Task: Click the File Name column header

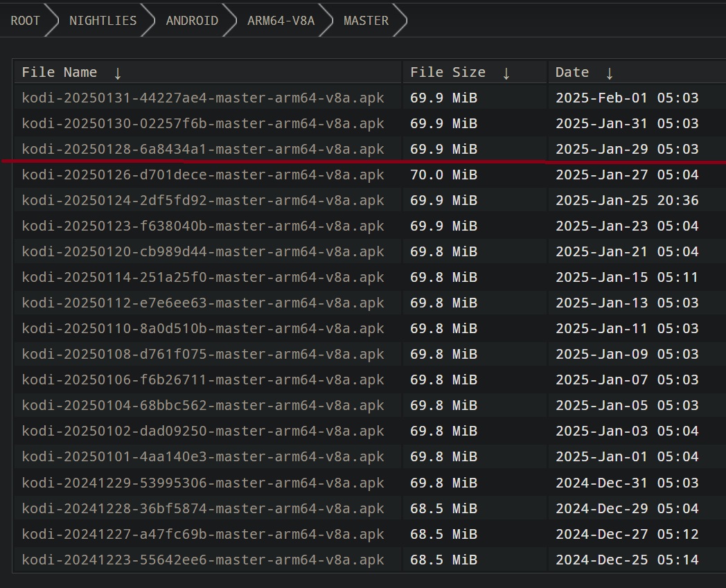Action: coord(60,73)
